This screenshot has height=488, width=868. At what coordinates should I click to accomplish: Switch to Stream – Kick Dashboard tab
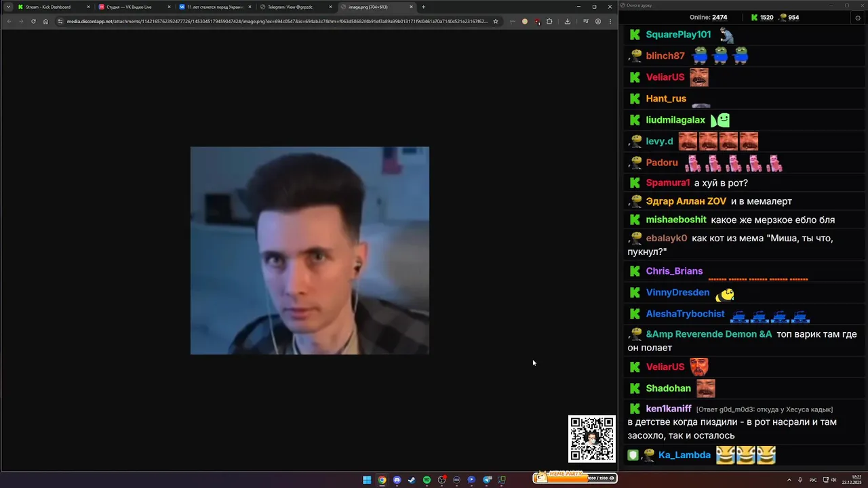tap(53, 7)
